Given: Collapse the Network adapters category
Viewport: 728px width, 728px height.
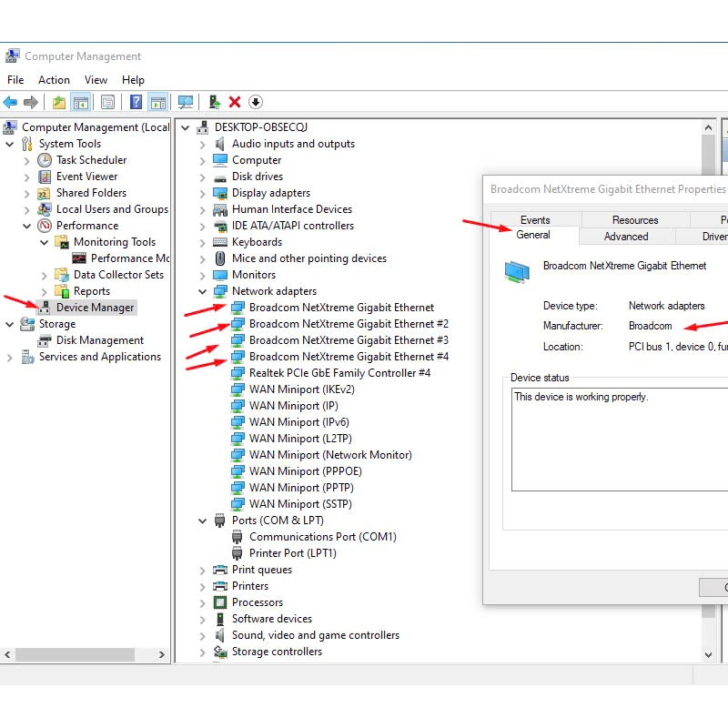Looking at the screenshot, I should pos(203,291).
